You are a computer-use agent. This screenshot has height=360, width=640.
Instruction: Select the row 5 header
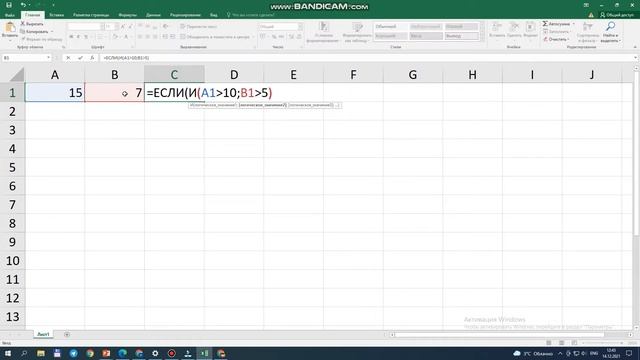pyautogui.click(x=12, y=167)
